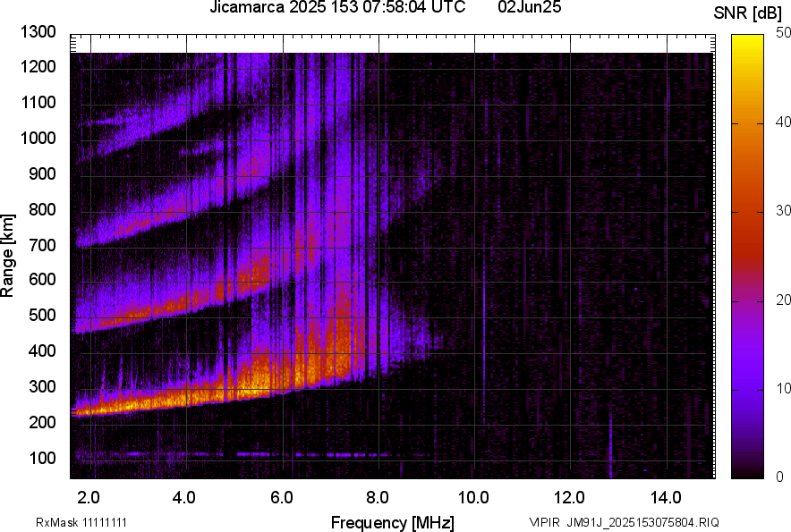
Task: Click the range tick label '1200'
Action: click(x=38, y=66)
